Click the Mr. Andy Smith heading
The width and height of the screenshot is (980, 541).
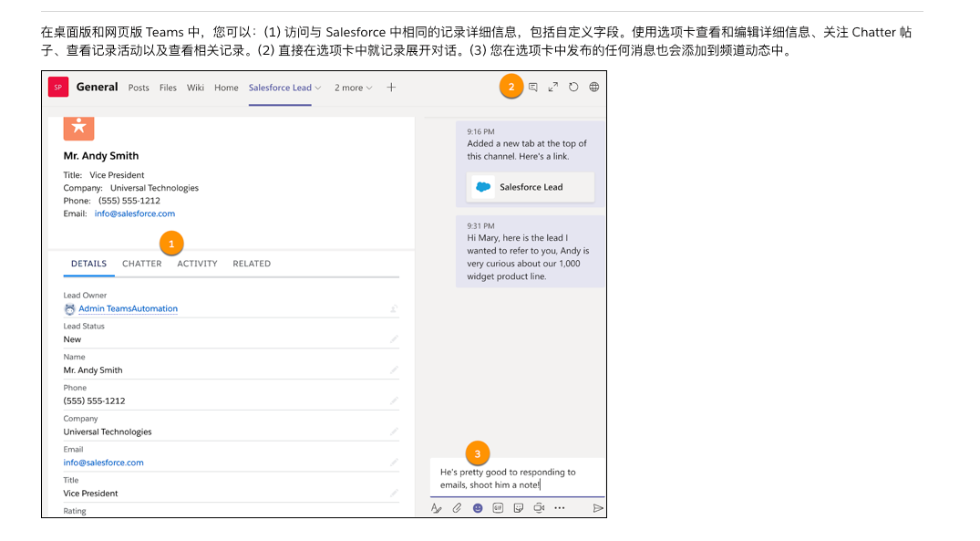tap(101, 156)
